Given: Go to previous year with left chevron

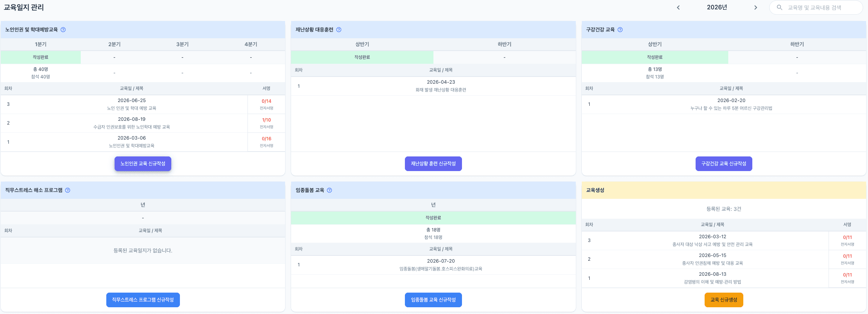Looking at the screenshot, I should (678, 8).
